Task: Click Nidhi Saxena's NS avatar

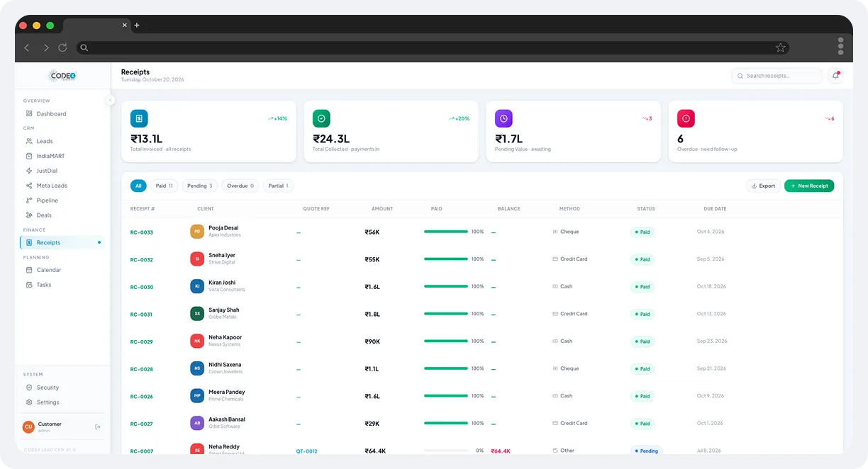Action: (197, 368)
